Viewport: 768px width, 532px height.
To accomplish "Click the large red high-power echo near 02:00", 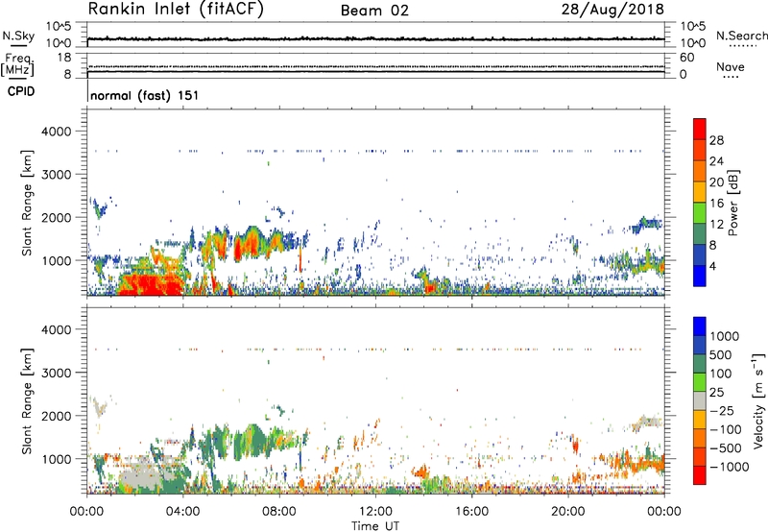I will (150, 284).
